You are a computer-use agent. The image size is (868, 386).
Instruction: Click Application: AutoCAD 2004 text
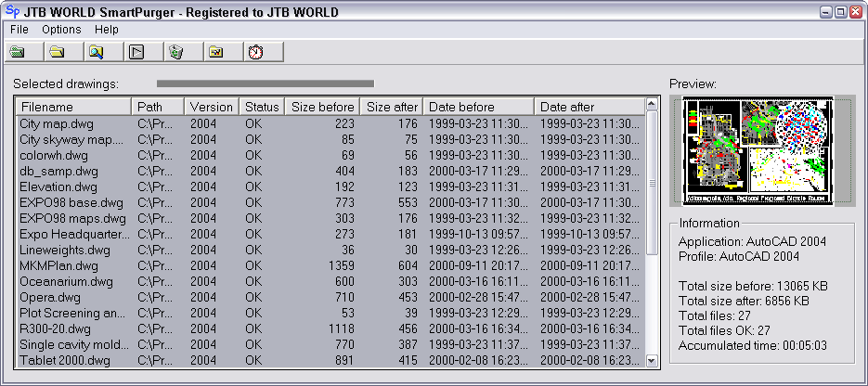(752, 241)
